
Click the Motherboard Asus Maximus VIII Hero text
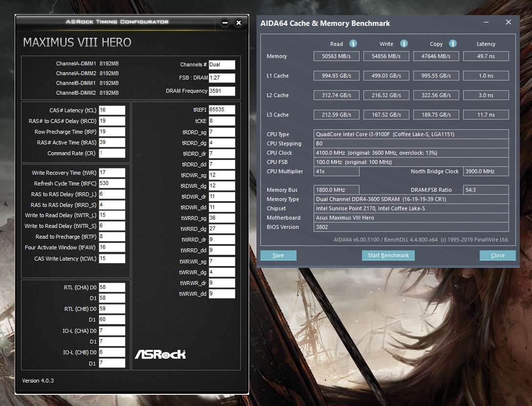(411, 218)
